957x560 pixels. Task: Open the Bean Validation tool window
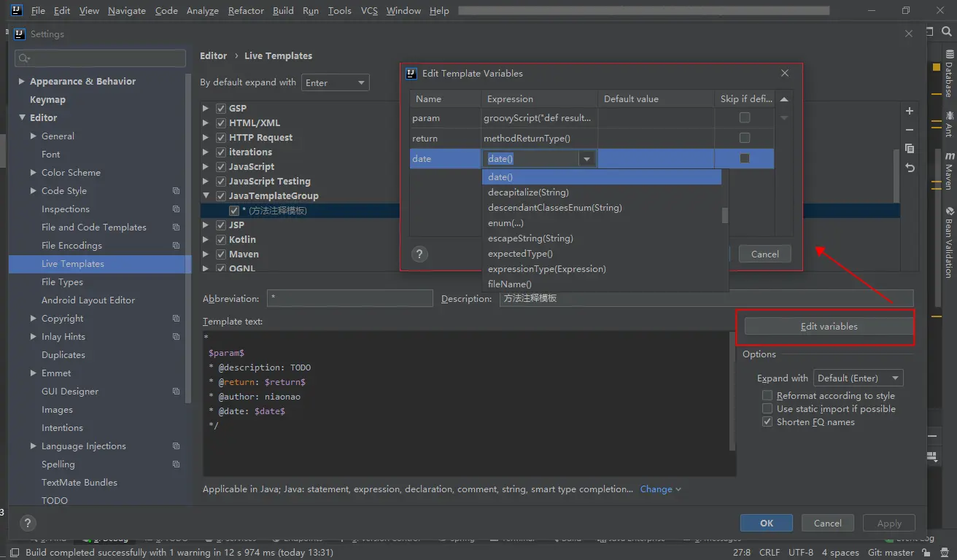[x=948, y=243]
